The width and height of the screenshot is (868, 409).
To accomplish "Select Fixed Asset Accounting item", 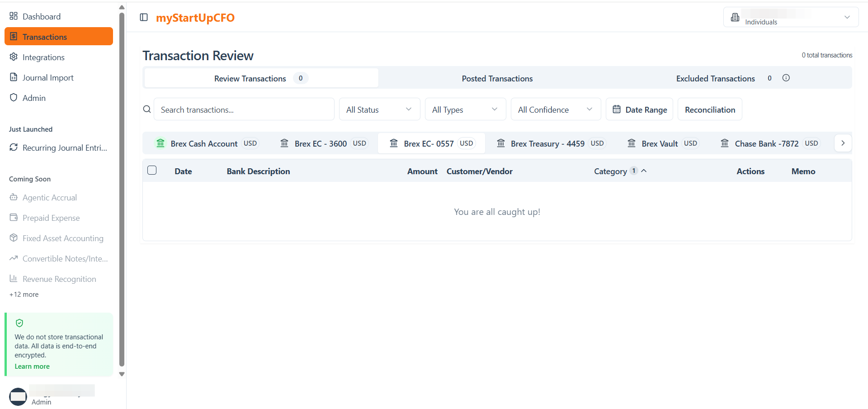I will tap(59, 238).
